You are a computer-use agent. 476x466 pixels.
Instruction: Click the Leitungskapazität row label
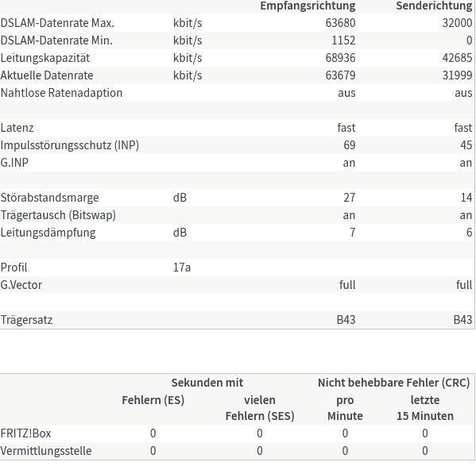tap(45, 58)
